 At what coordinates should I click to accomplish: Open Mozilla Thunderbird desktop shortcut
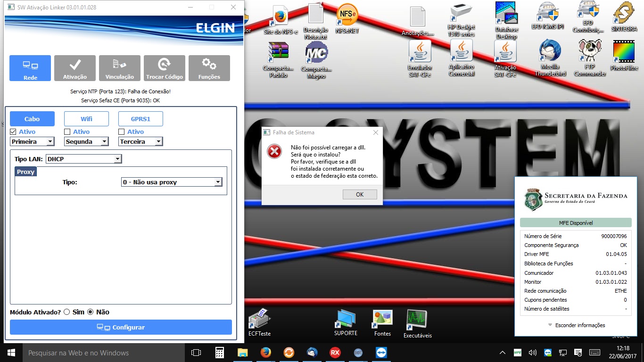coord(550,58)
